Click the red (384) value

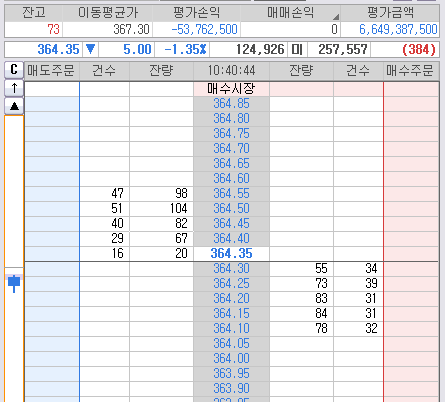click(419, 50)
